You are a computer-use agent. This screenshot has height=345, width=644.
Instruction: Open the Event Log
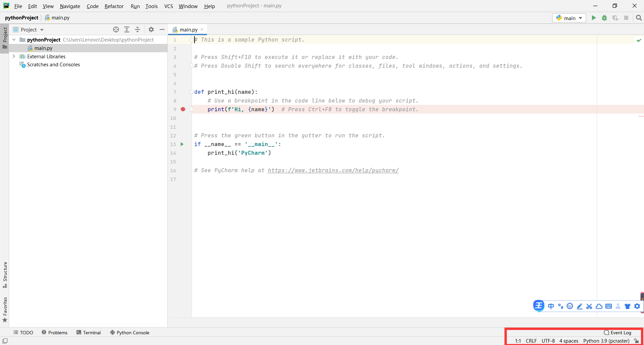[x=618, y=333]
